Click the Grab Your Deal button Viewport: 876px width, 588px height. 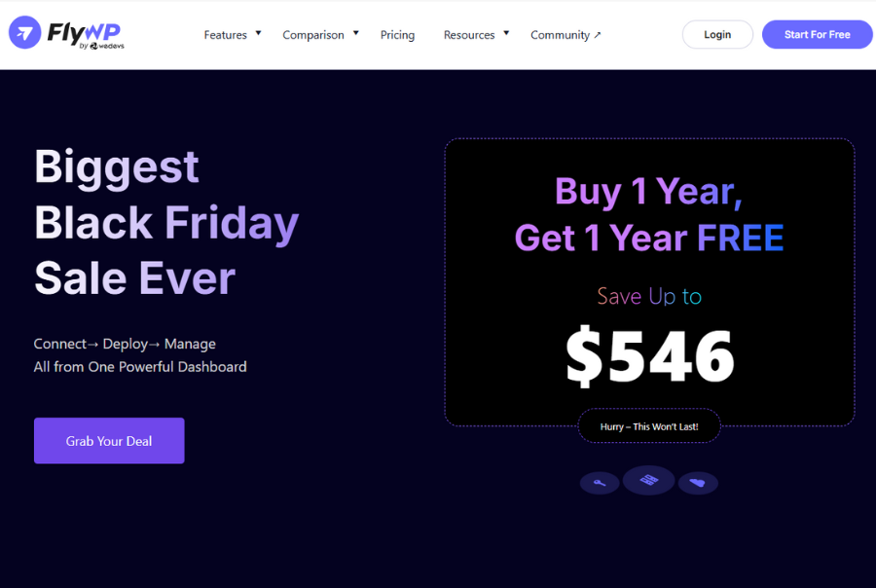pos(109,441)
